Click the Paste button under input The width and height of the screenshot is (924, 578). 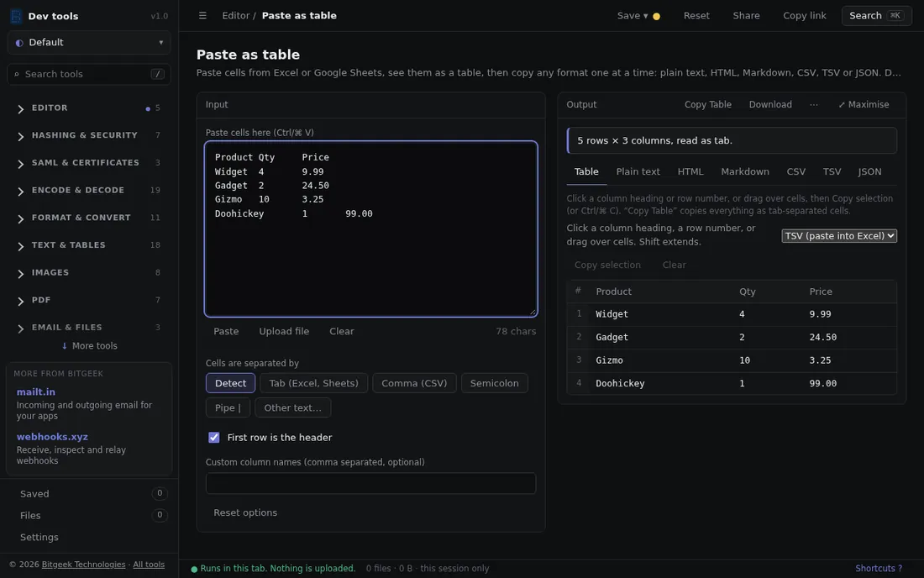point(226,331)
